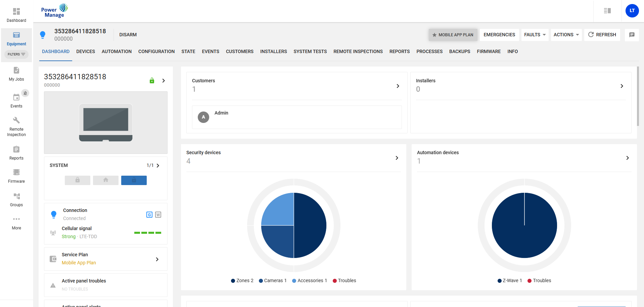Screen dimensions: 644x307
Task: Go to My Jobs in the sidebar
Action: pyautogui.click(x=16, y=74)
